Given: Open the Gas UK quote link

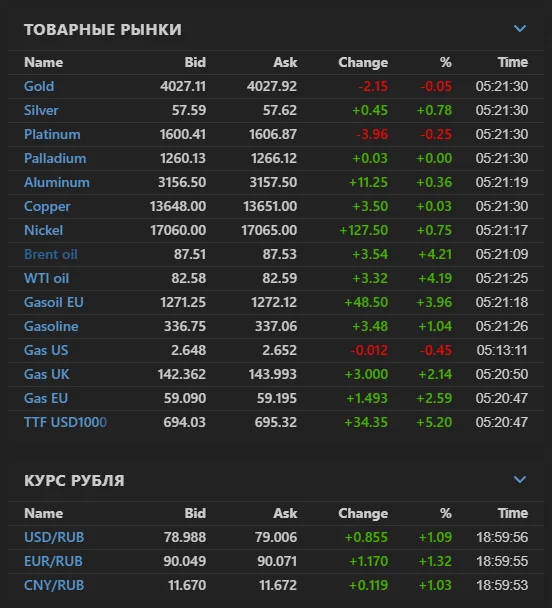Looking at the screenshot, I should 47,375.
